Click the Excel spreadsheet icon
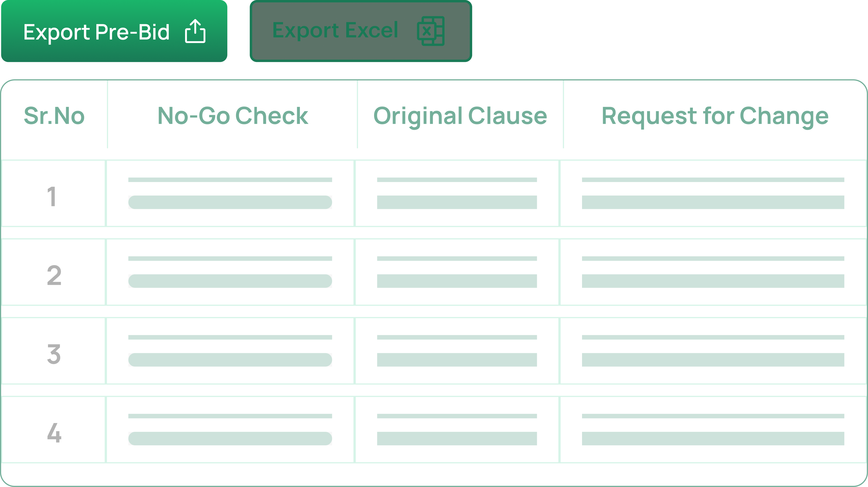The width and height of the screenshot is (868, 487). tap(431, 31)
